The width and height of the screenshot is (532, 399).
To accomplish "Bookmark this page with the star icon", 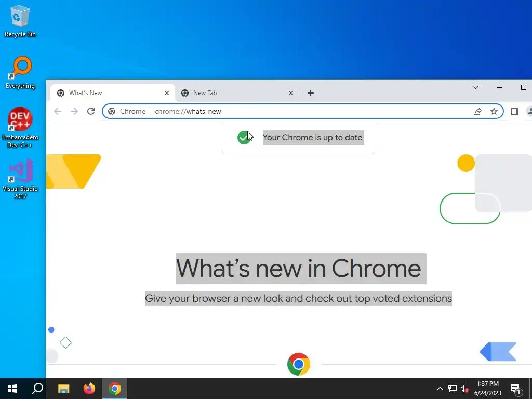I will click(494, 111).
